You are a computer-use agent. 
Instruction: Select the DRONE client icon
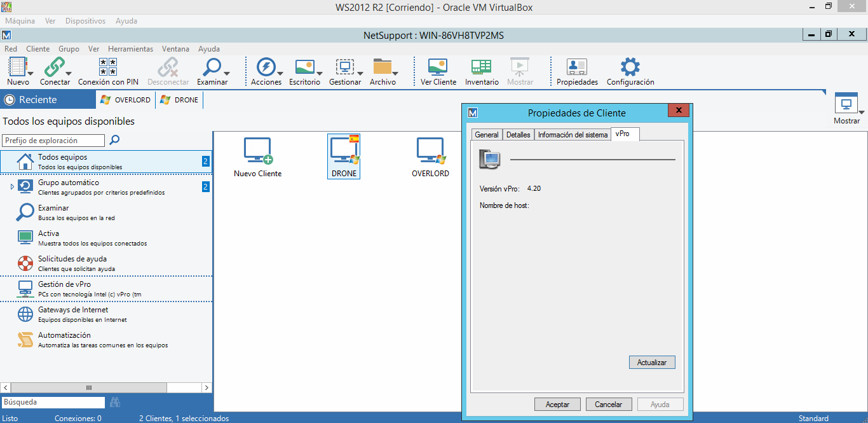tap(344, 156)
